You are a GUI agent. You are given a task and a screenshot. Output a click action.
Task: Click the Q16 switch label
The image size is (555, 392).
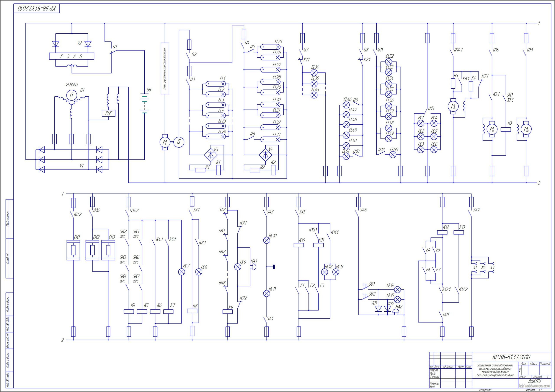[96, 210]
